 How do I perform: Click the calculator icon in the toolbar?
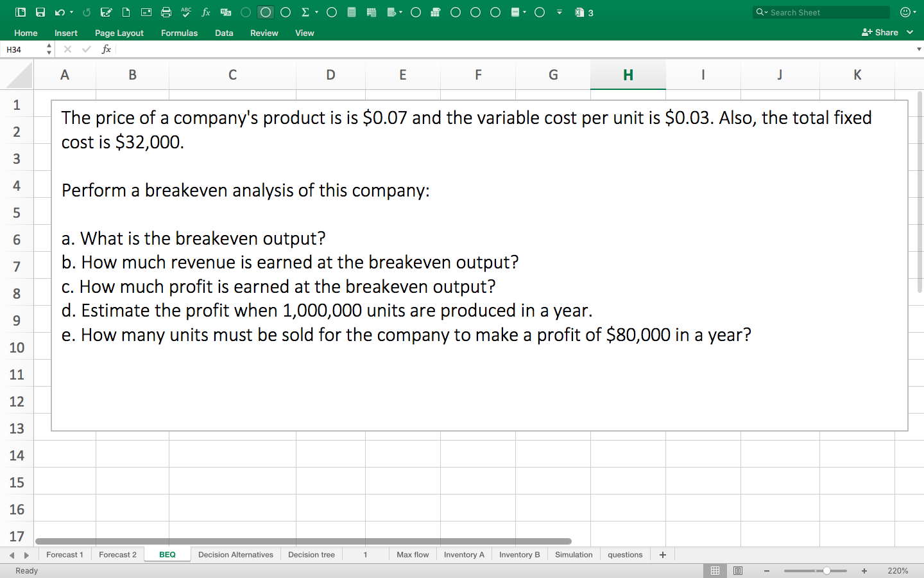pyautogui.click(x=352, y=12)
